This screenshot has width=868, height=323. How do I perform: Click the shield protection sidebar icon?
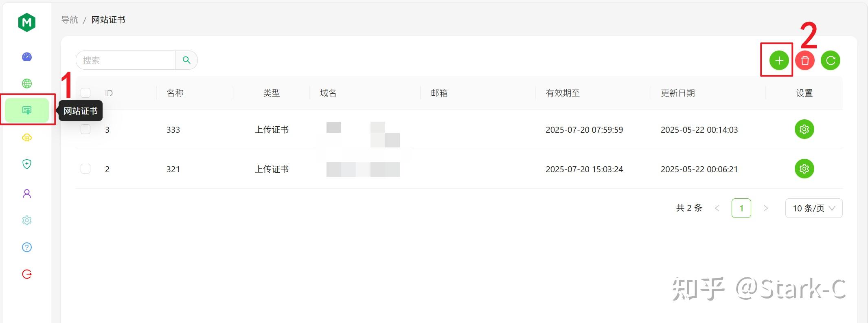[x=27, y=164]
